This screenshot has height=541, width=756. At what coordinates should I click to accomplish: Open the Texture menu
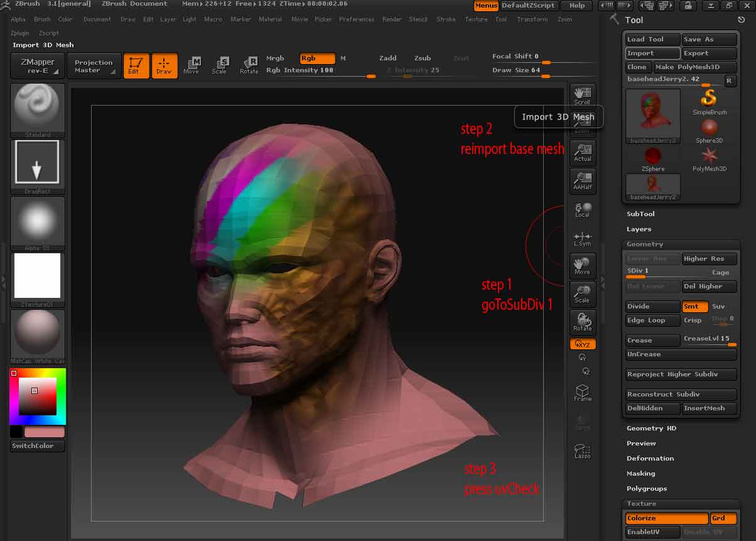pyautogui.click(x=476, y=19)
